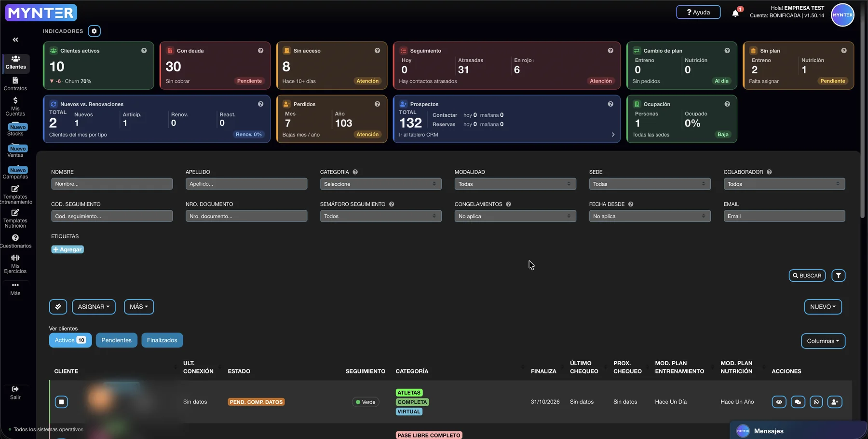Click the assign user action icon
This screenshot has width=868, height=439.
coord(835,402)
